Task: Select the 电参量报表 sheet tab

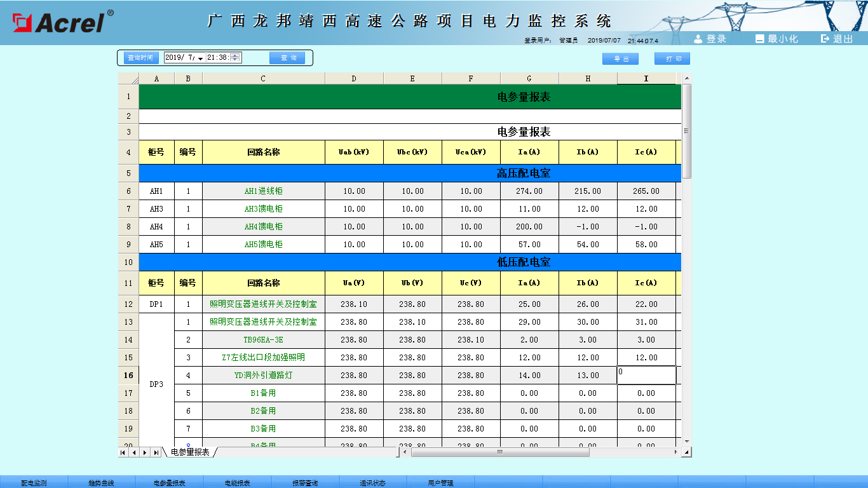Action: pyautogui.click(x=190, y=452)
